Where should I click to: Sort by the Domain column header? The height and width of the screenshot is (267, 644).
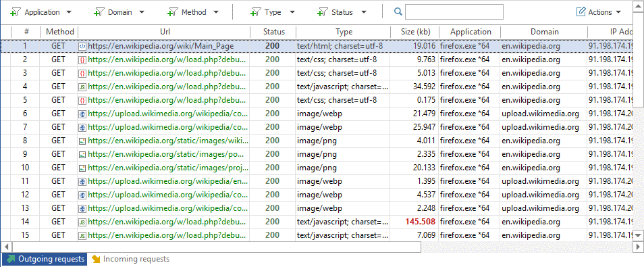tap(544, 32)
